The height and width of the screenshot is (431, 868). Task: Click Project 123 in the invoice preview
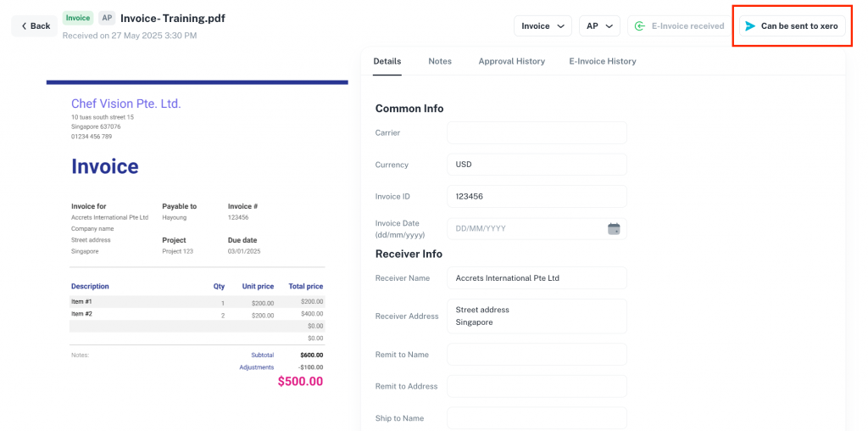(x=178, y=251)
